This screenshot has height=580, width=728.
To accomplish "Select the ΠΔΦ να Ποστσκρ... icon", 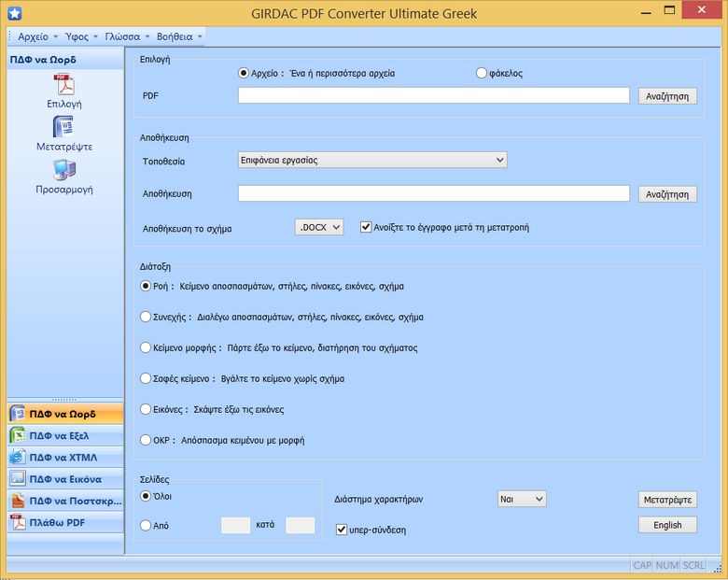I will [17, 501].
